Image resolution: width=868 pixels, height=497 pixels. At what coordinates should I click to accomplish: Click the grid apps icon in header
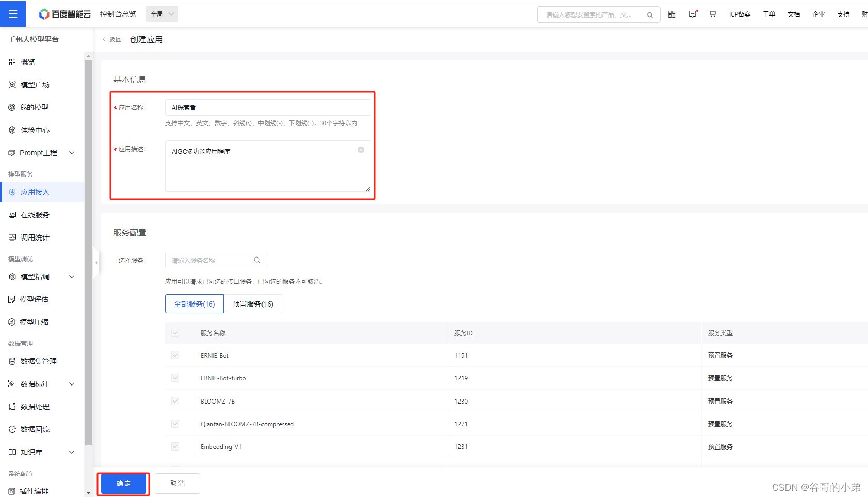(672, 14)
